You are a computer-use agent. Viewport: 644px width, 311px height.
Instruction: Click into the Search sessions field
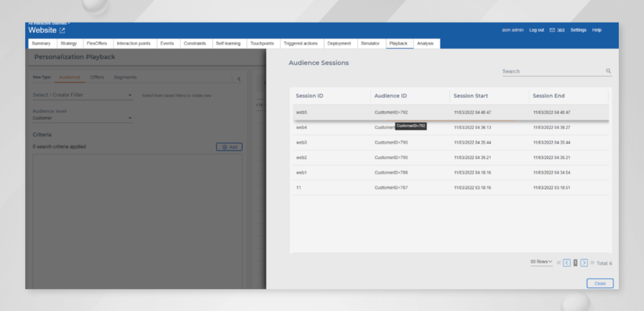pyautogui.click(x=552, y=71)
